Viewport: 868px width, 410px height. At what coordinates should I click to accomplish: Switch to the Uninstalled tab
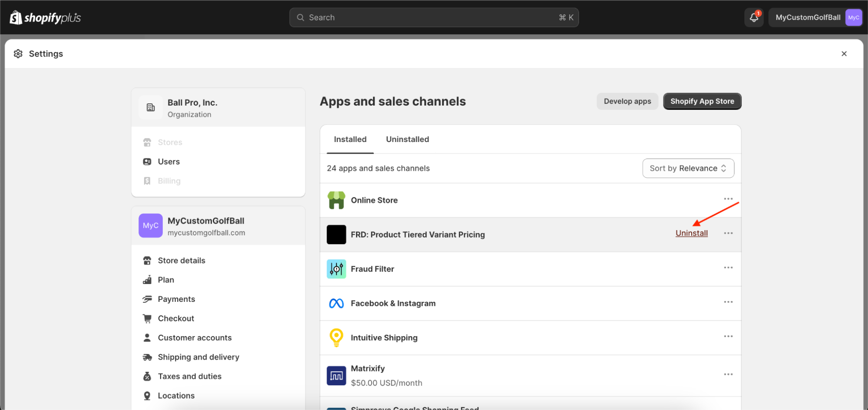point(407,139)
